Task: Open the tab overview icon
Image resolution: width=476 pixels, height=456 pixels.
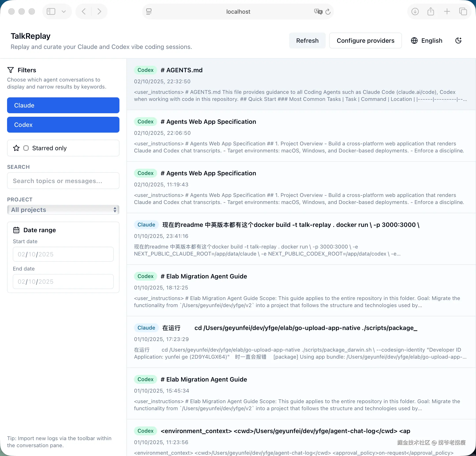Action: pos(463,11)
